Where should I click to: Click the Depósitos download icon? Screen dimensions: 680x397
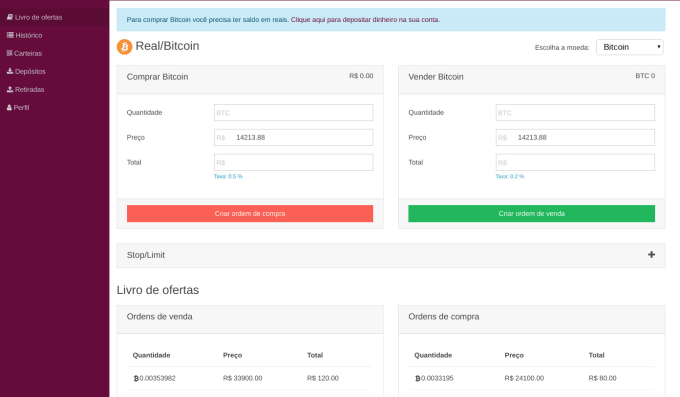[10, 71]
